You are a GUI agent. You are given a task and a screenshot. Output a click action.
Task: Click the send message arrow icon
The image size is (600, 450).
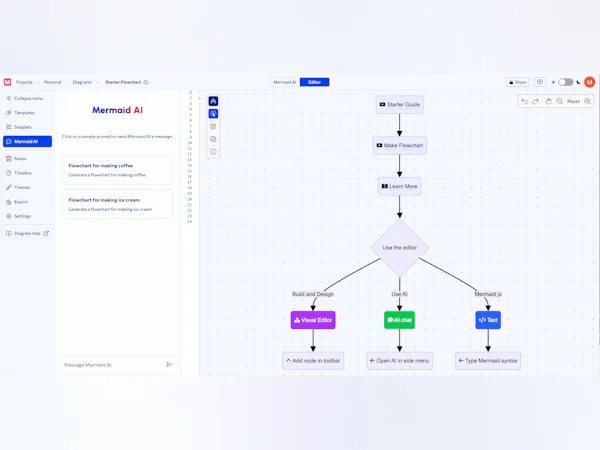169,365
